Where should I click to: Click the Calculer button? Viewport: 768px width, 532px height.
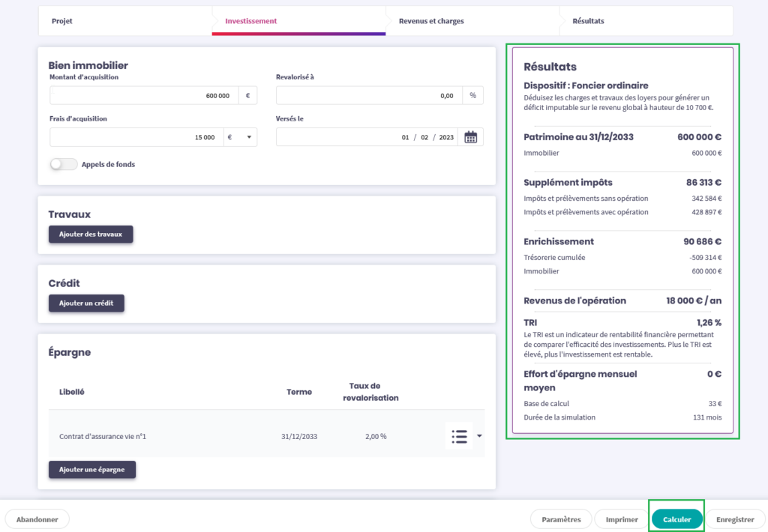676,519
